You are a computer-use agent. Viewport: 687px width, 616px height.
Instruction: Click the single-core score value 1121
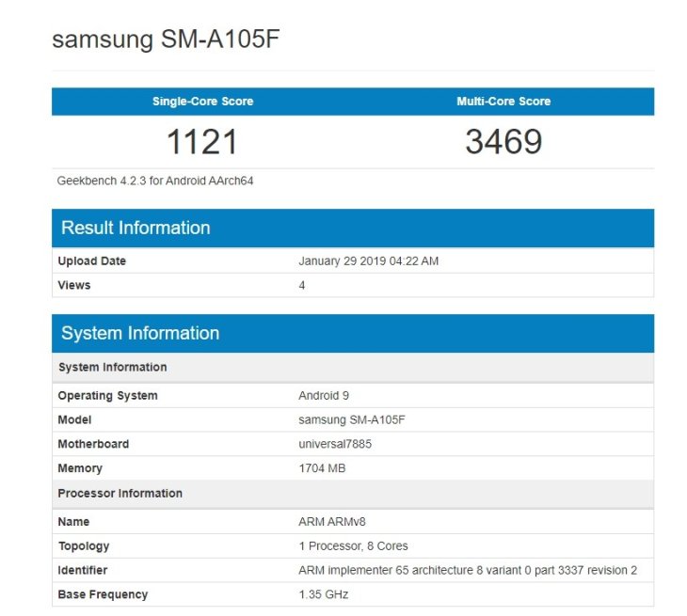[202, 142]
